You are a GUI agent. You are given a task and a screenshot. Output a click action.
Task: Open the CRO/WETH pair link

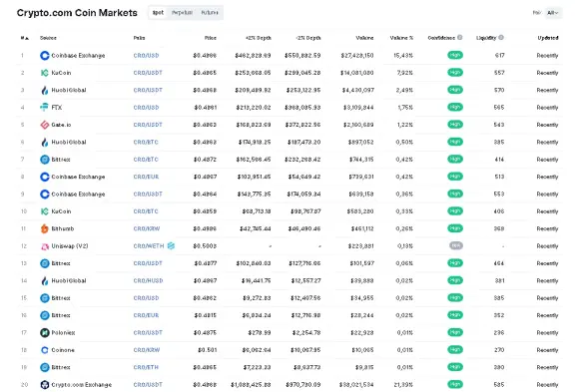[x=149, y=246]
